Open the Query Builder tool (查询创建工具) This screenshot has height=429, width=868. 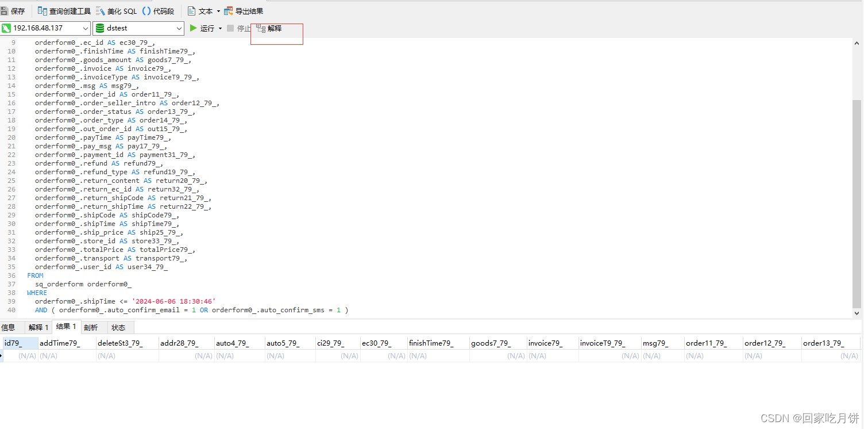[x=64, y=11]
